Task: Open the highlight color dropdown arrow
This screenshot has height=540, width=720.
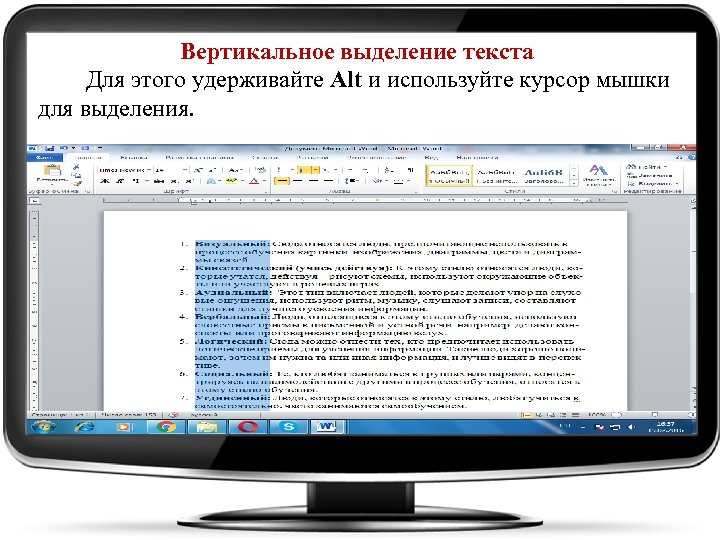Action: [240, 181]
